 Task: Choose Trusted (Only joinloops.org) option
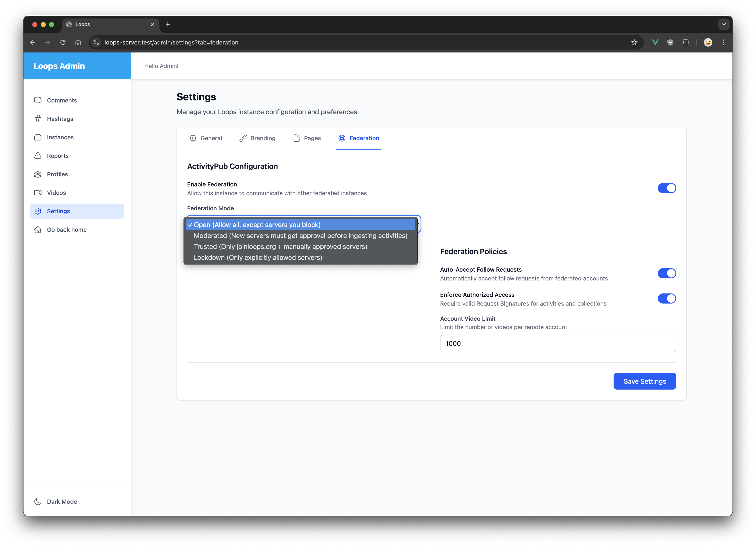coord(280,247)
